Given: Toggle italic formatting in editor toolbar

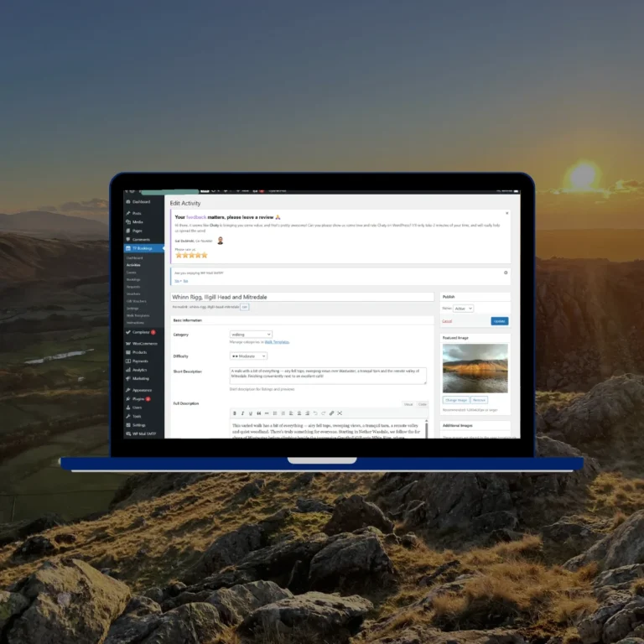Looking at the screenshot, I should point(242,413).
